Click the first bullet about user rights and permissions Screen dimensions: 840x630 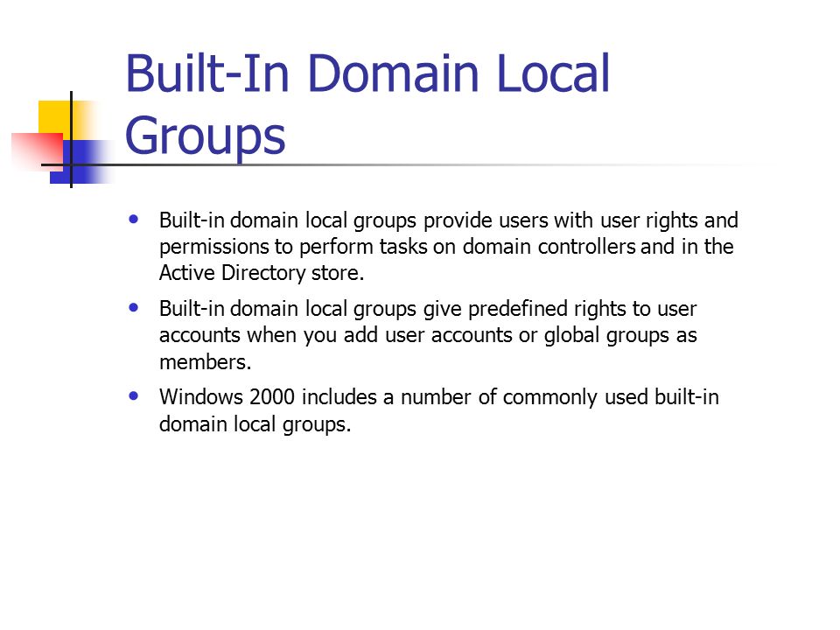coord(449,247)
